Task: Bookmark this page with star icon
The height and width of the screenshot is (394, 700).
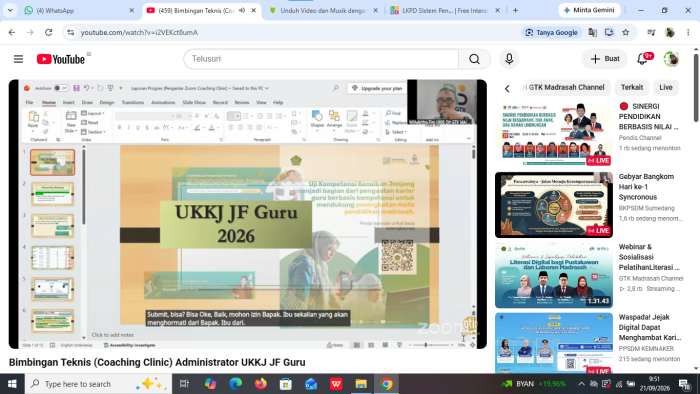Action: pyautogui.click(x=625, y=32)
